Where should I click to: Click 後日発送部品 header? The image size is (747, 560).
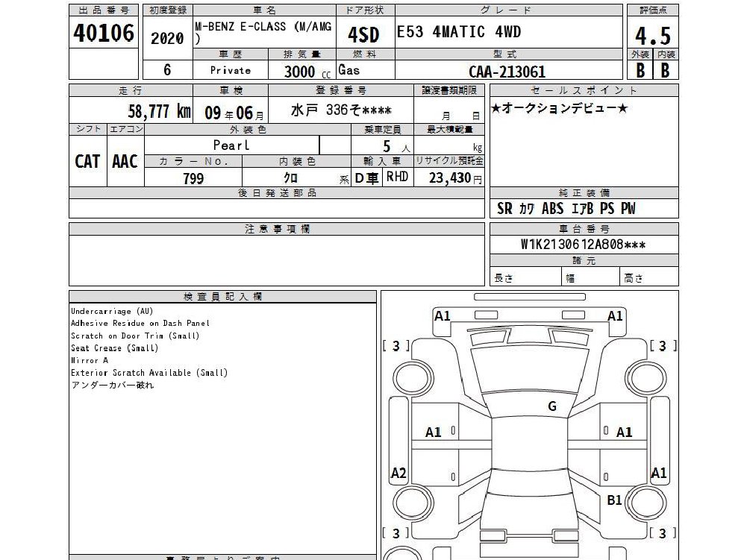point(277,193)
